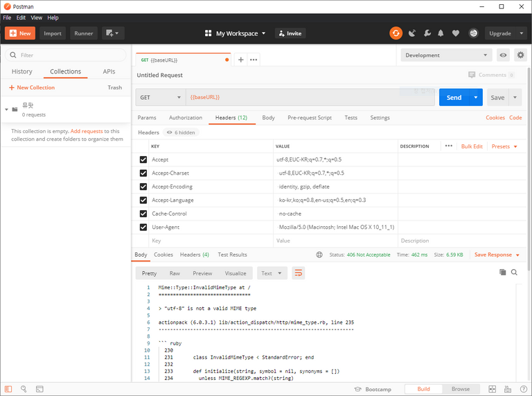Open the Comments icon
The width and height of the screenshot is (532, 396).
click(472, 75)
